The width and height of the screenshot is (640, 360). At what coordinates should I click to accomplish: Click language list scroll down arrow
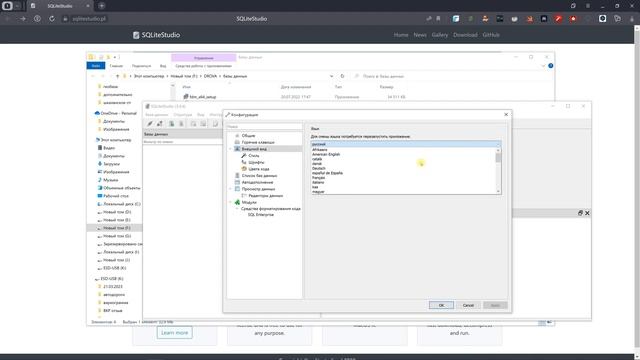click(x=498, y=191)
